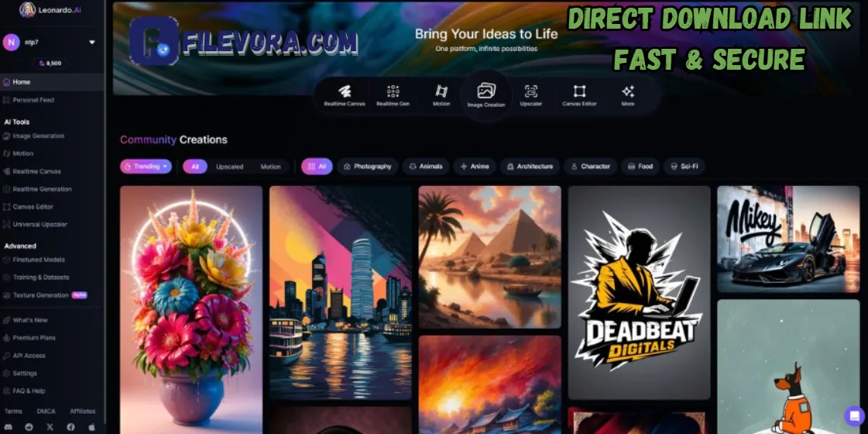
Task: Click the Leonardo.Ai logo avatar
Action: [x=27, y=9]
